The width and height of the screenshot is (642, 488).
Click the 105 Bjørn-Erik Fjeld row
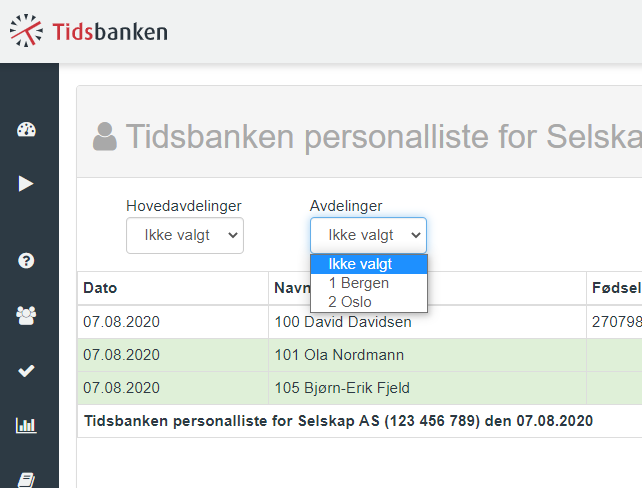(344, 388)
